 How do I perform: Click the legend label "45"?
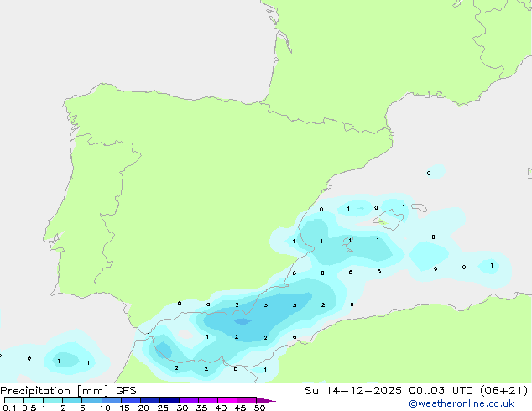pyautogui.click(x=240, y=408)
